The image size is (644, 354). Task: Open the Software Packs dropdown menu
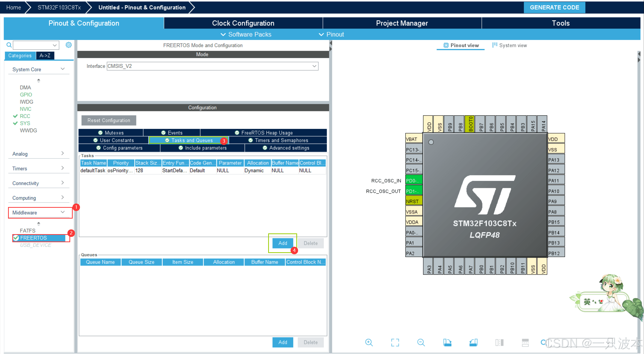tap(246, 34)
